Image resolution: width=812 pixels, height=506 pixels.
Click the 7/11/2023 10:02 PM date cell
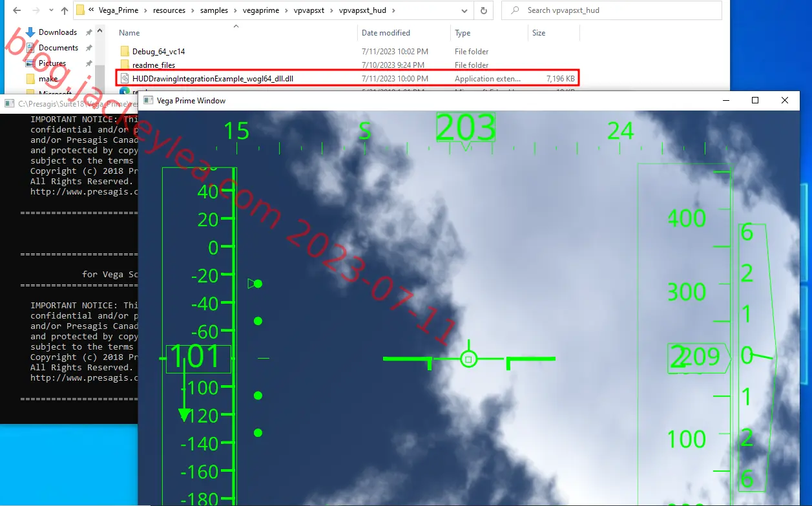(x=395, y=52)
